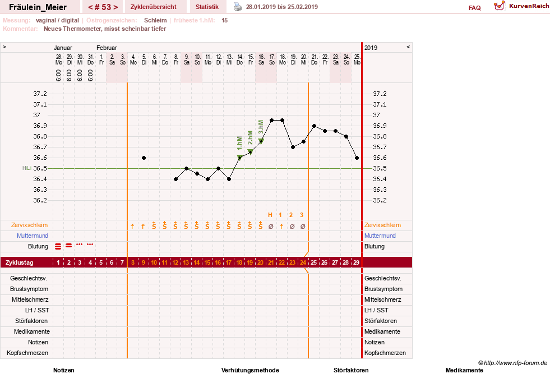550x392 pixels.
Task: Click the spotting dots on cycle day 3
Action: (x=79, y=245)
